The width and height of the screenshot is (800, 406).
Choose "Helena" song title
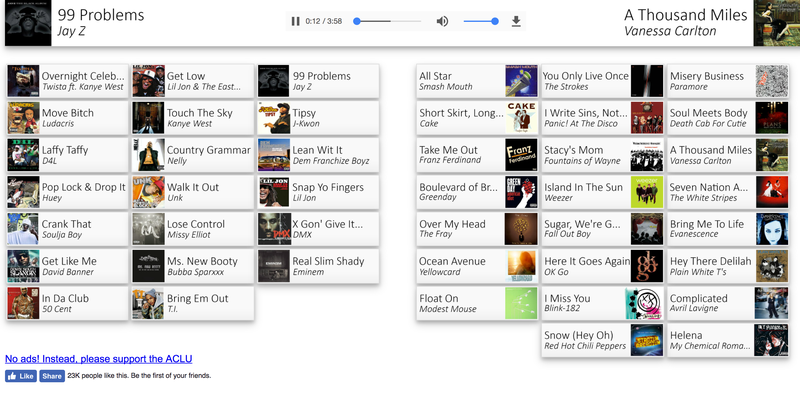(x=686, y=335)
